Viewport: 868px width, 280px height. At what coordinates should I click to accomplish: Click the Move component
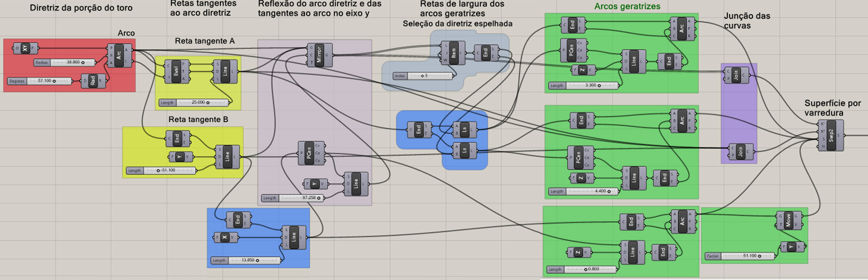[x=788, y=220]
